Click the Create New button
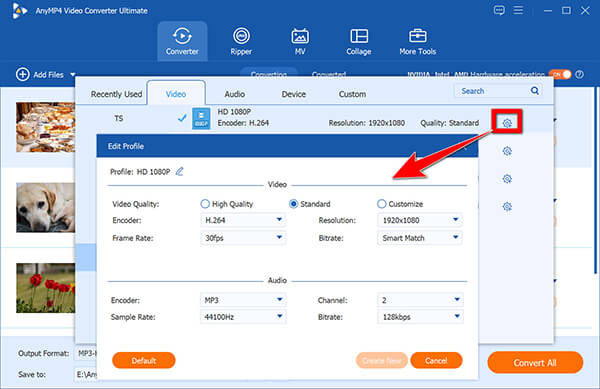Image resolution: width=600 pixels, height=389 pixels. (x=382, y=360)
